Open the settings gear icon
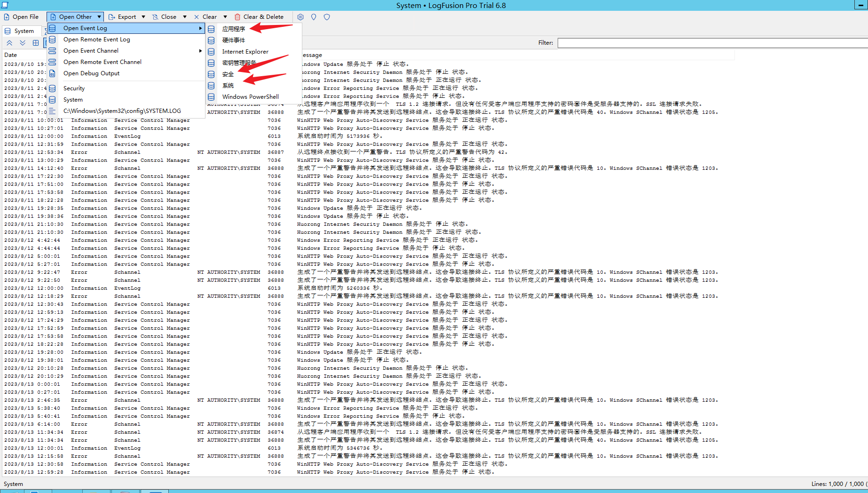868x493 pixels. coord(300,17)
